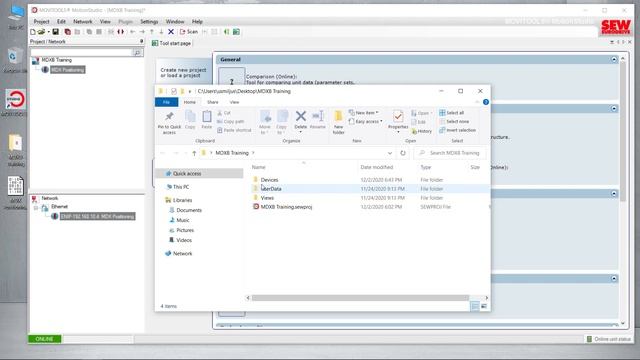Click Explorer Help blue question icon
This screenshot has height=360, width=640.
[486, 102]
